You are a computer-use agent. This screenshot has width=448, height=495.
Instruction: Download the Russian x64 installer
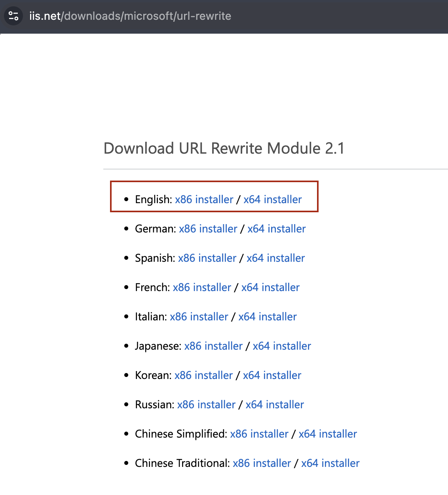click(x=275, y=404)
